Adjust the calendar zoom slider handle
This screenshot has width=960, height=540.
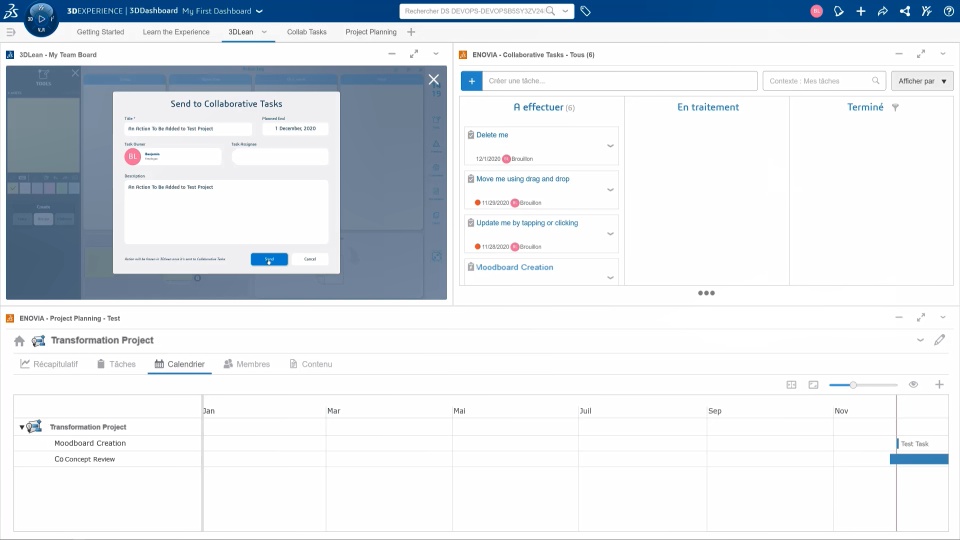[853, 384]
